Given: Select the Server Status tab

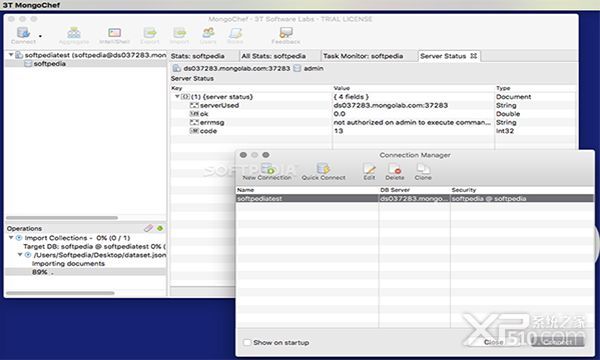Looking at the screenshot, I should tap(443, 56).
